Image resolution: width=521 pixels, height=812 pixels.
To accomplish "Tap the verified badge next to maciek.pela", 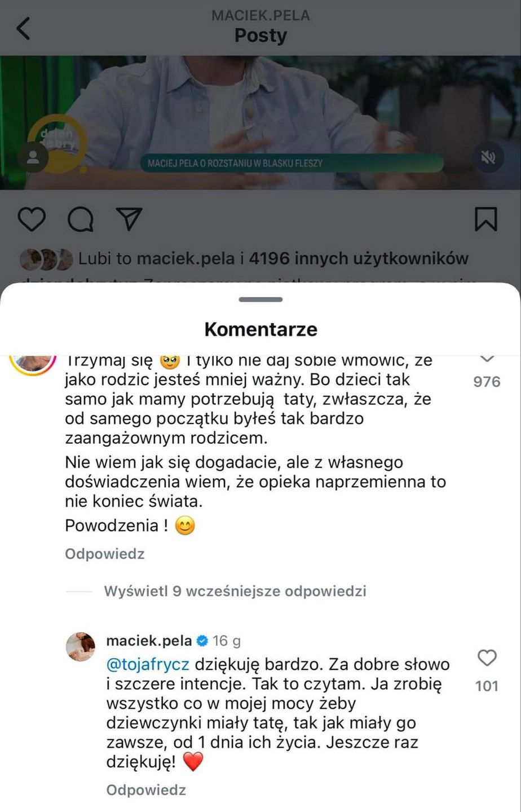I will [202, 641].
